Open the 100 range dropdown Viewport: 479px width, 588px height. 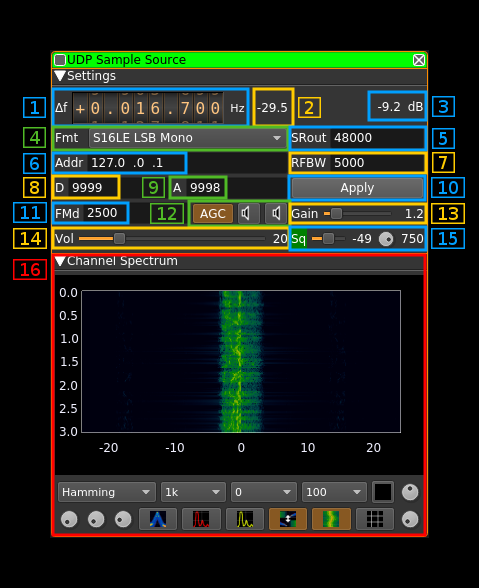(x=334, y=492)
